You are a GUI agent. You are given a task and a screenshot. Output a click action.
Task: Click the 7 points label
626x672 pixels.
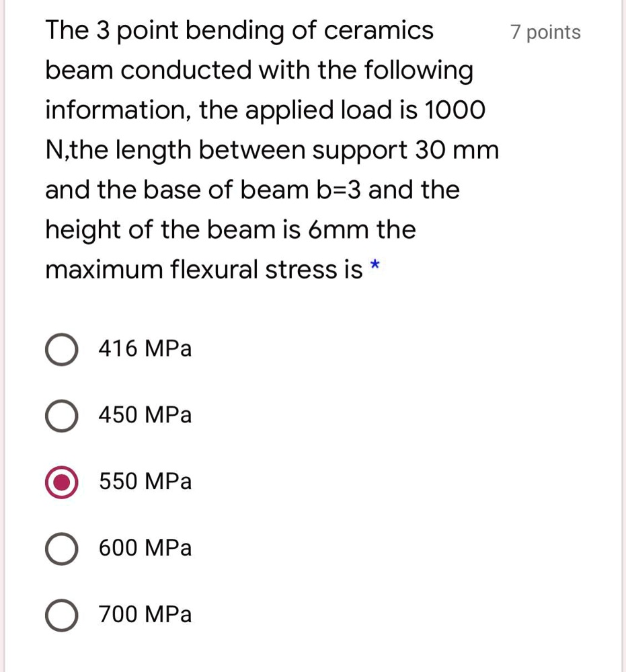[x=545, y=31]
